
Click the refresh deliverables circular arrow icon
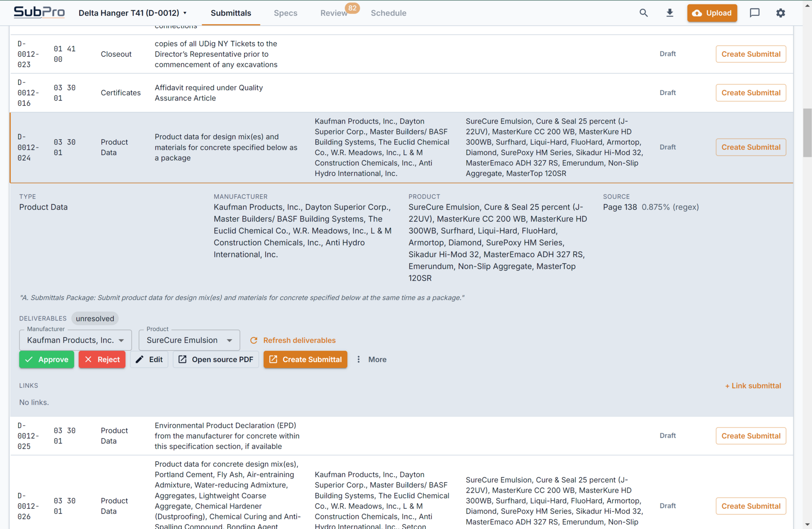click(x=254, y=340)
